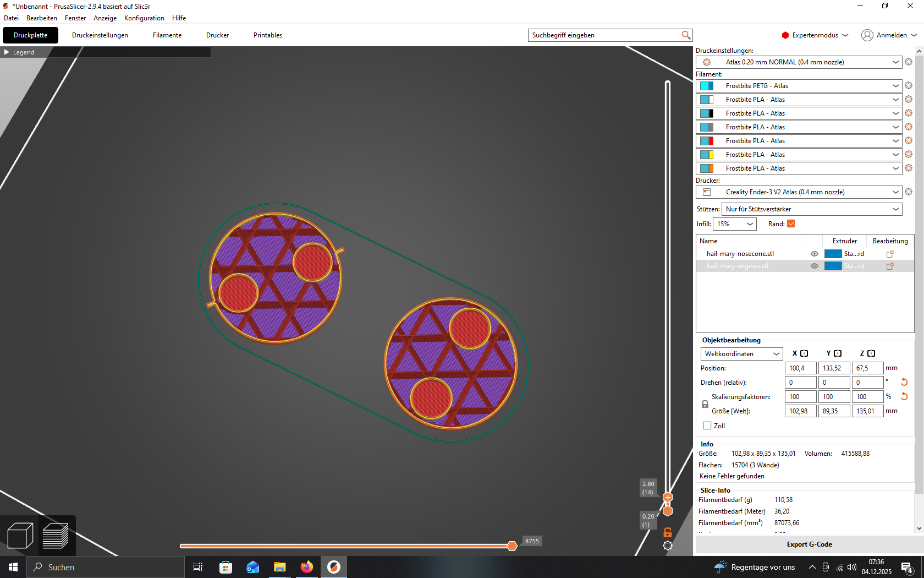Viewport: 924px width, 578px height.
Task: Click edit icon for hail-mary-engines.stl
Action: click(x=890, y=266)
